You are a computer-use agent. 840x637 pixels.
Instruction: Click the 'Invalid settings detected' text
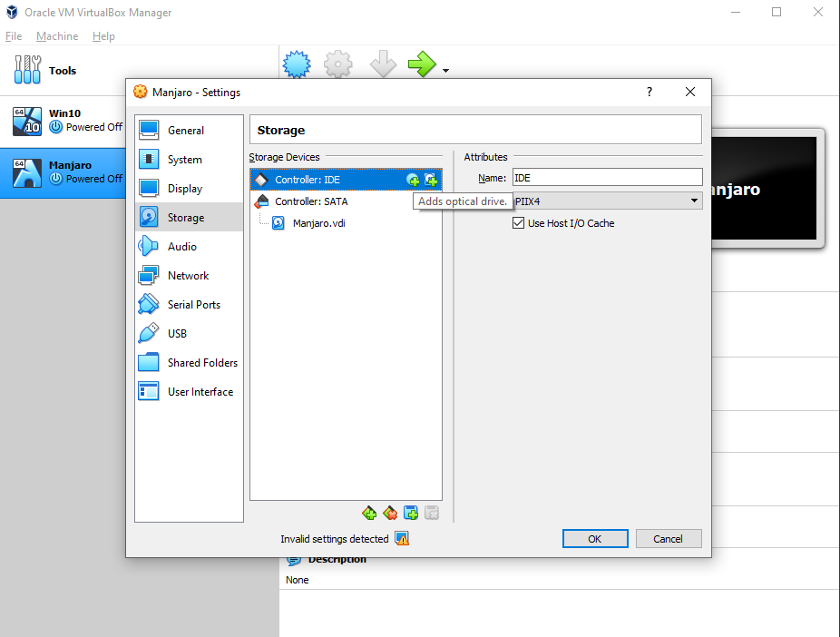(335, 539)
